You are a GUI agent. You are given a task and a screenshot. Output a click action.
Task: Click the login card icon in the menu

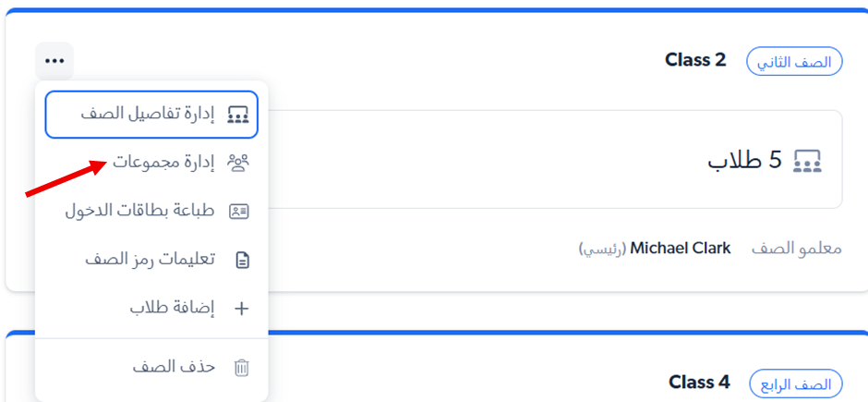pyautogui.click(x=239, y=211)
